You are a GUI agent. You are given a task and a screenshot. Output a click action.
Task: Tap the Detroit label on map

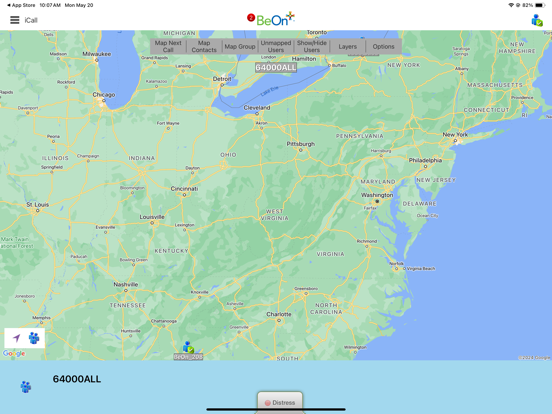pos(222,79)
